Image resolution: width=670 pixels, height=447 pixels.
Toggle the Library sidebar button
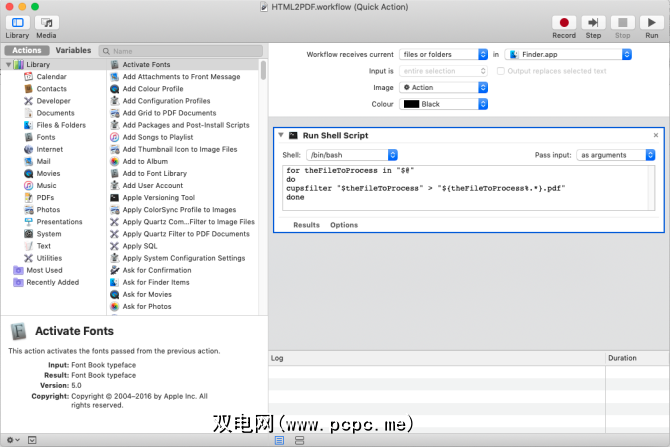click(x=18, y=23)
